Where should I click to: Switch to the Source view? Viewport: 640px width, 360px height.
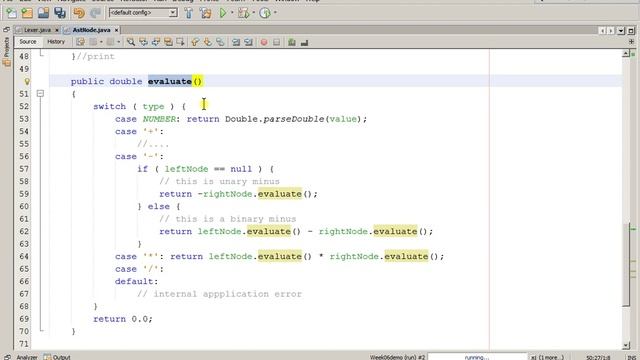point(28,42)
